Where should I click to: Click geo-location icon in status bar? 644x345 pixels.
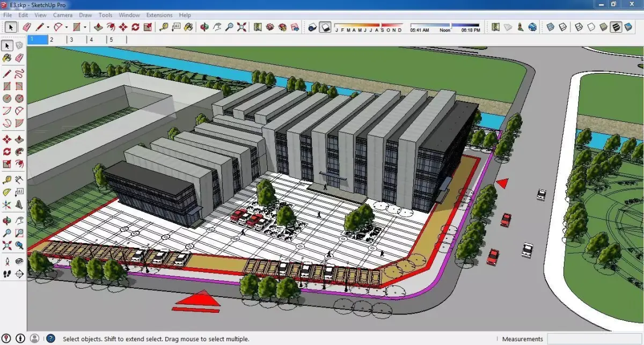pyautogui.click(x=7, y=339)
